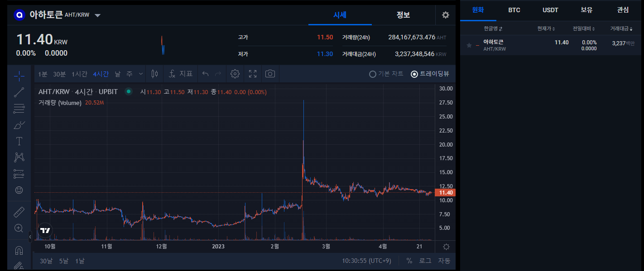Open the BTC market tab

(x=514, y=10)
